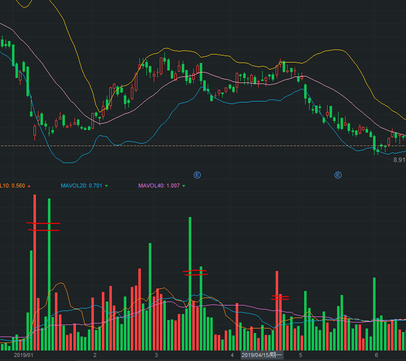Click the red up arrow beside 0.560

point(29,186)
